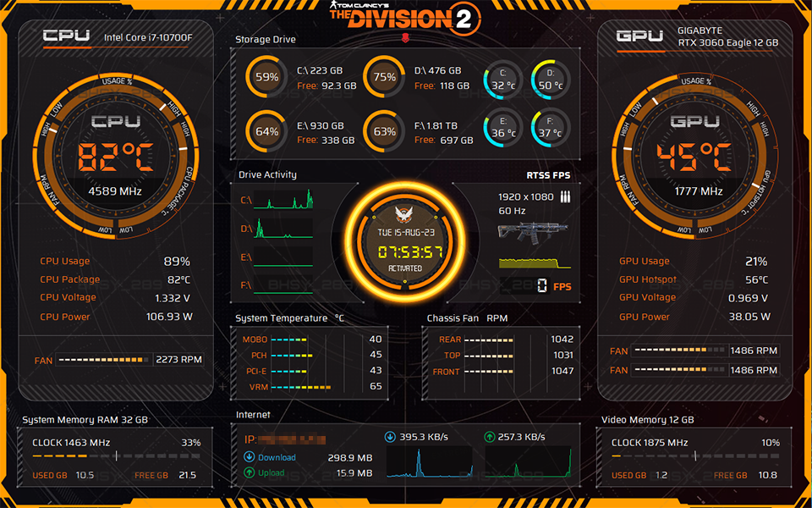Click the video memory 10% usage bar
The width and height of the screenshot is (812, 508).
click(x=695, y=456)
